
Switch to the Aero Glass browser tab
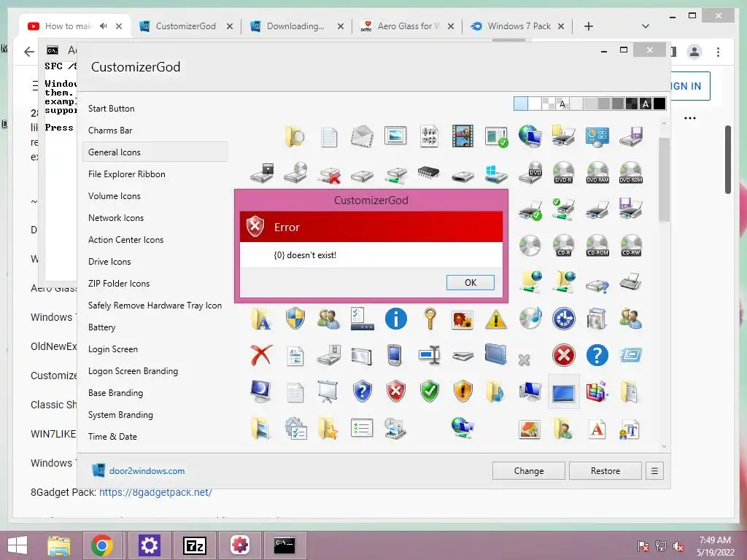click(408, 26)
